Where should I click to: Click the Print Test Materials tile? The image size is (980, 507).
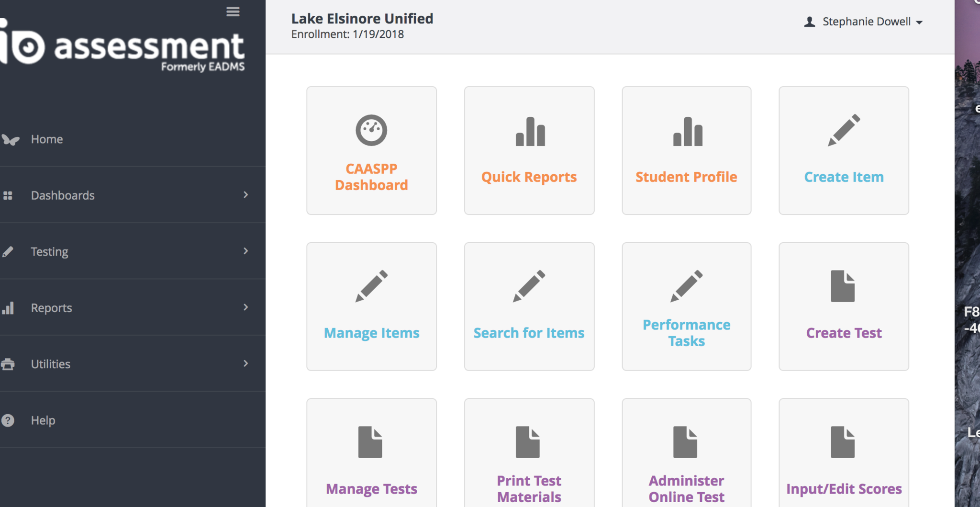529,488
